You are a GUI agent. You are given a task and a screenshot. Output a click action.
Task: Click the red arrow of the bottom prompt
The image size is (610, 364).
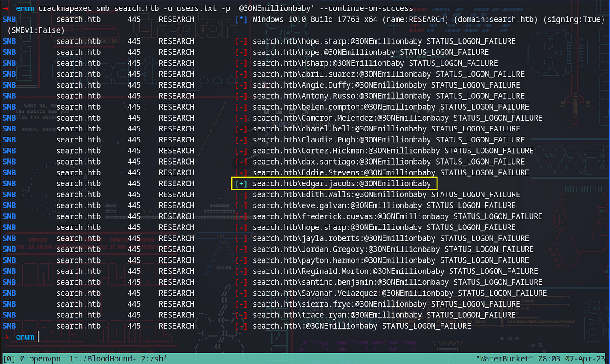[x=6, y=337]
